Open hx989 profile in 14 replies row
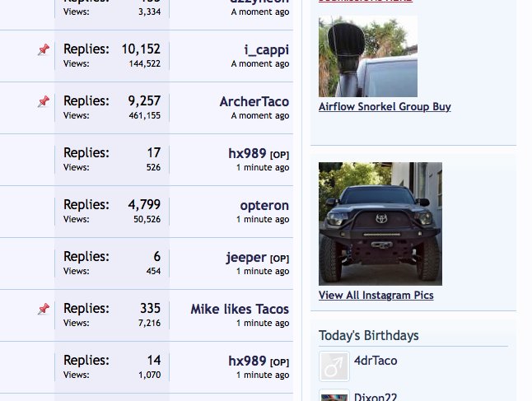Image resolution: width=532 pixels, height=401 pixels. [247, 361]
